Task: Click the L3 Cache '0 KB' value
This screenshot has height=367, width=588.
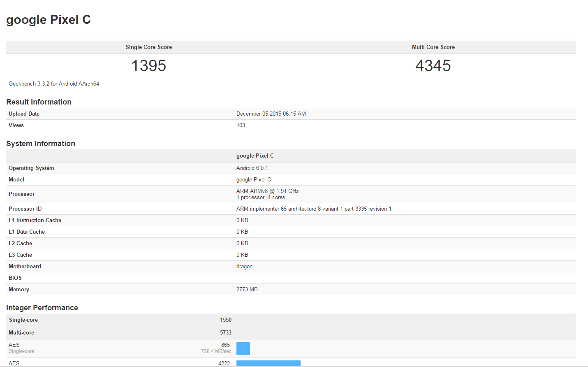Action: [x=242, y=255]
